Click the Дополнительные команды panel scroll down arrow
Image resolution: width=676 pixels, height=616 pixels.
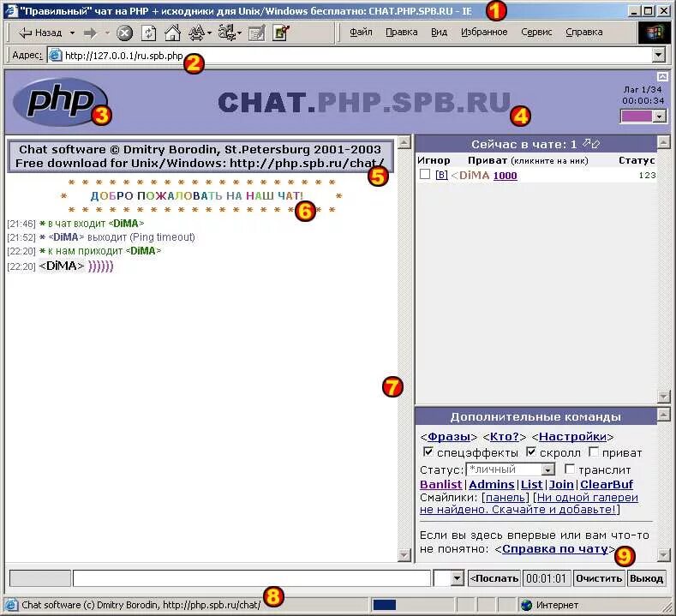663,554
